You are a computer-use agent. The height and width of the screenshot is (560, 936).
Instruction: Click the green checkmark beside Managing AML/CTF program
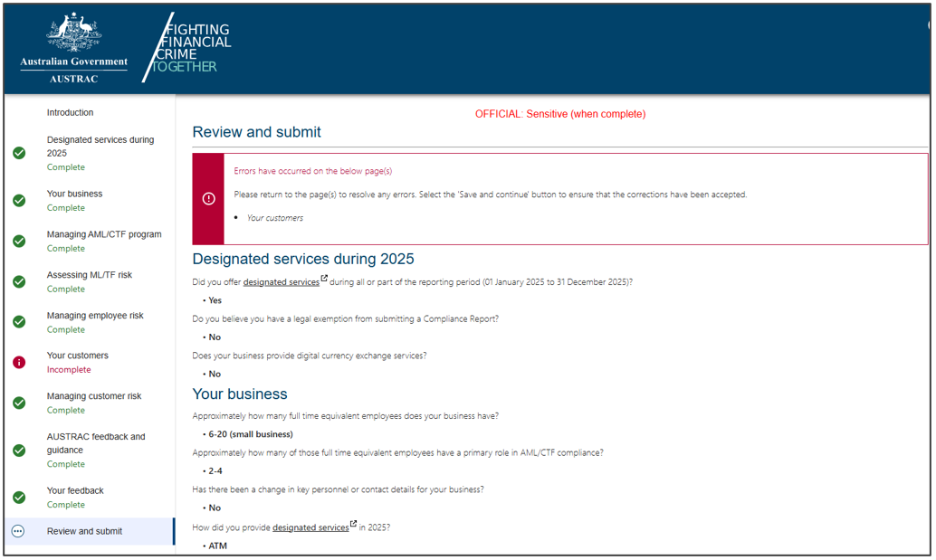(x=19, y=241)
